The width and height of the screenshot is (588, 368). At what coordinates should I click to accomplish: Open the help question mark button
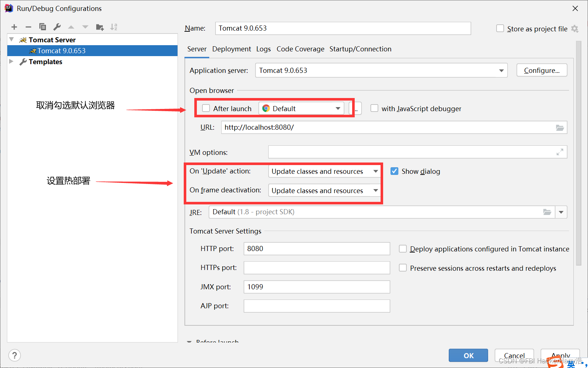[15, 355]
